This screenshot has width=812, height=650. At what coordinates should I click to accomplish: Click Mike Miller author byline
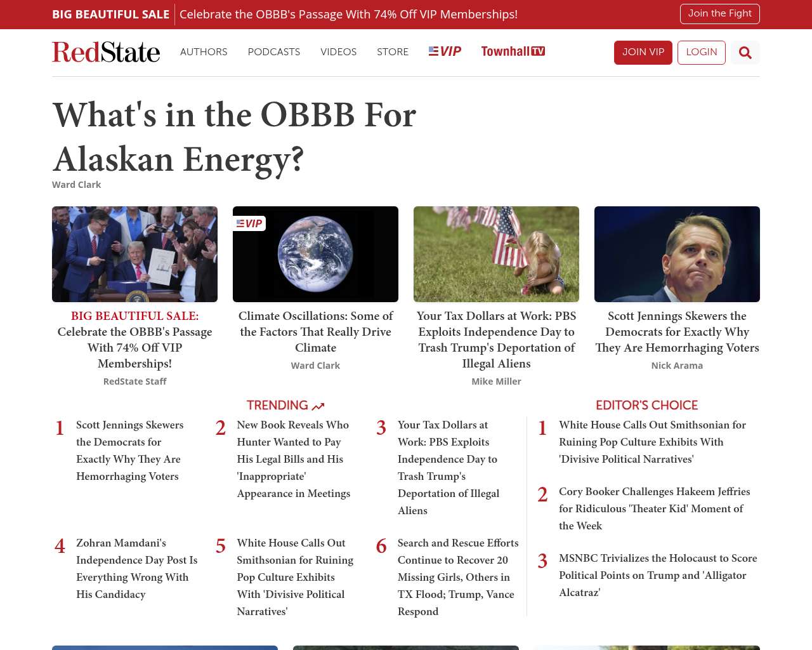[x=496, y=381]
